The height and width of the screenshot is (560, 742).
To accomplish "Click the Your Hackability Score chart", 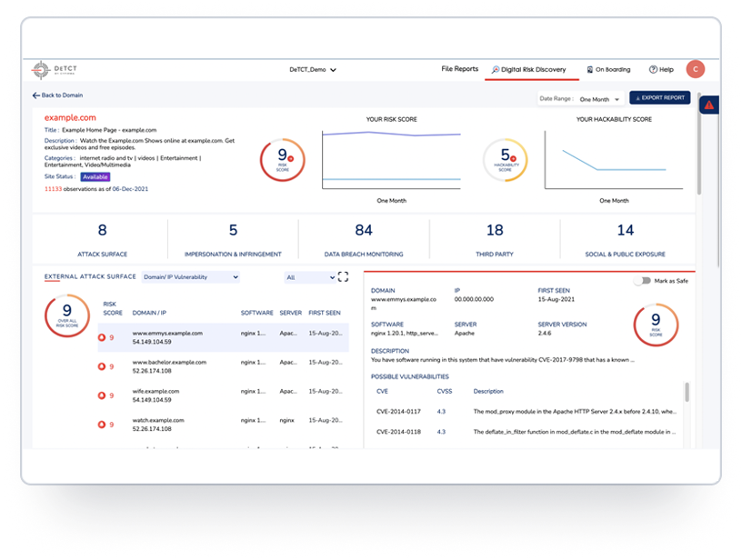I will pyautogui.click(x=614, y=160).
